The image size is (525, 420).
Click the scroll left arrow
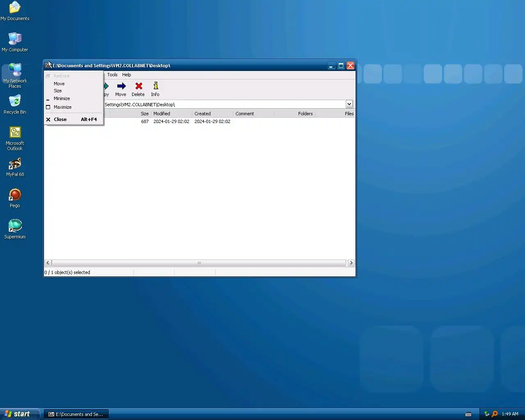[48, 263]
